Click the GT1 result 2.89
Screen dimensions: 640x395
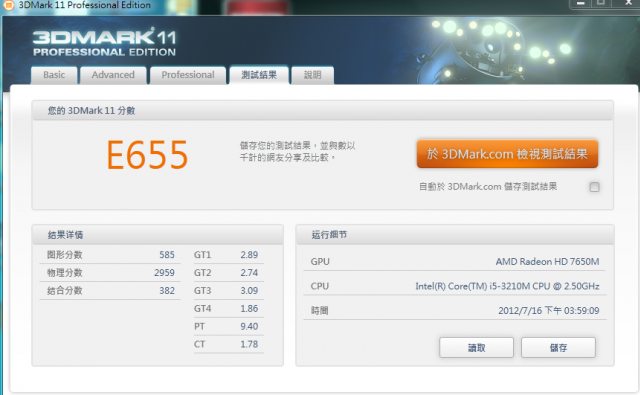pos(249,255)
